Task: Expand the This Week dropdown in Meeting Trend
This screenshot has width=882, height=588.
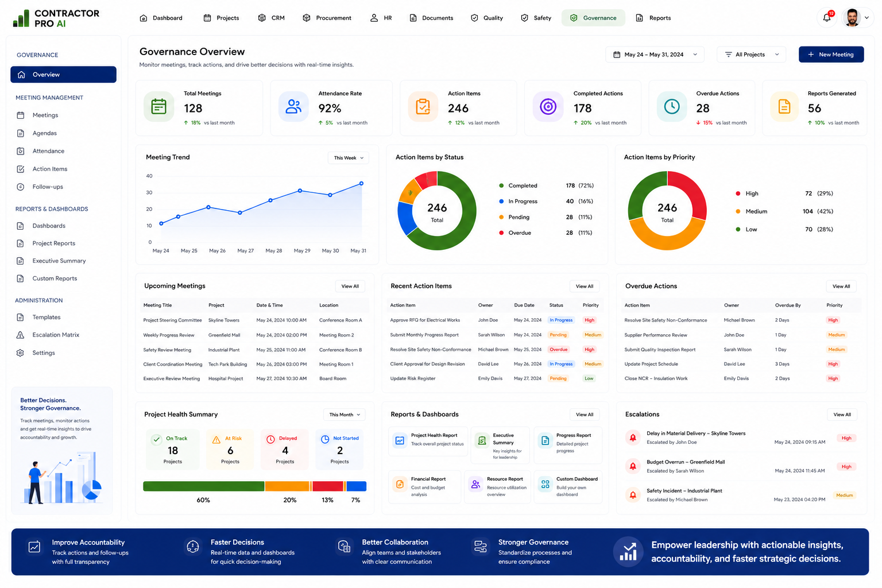Action: click(x=349, y=158)
